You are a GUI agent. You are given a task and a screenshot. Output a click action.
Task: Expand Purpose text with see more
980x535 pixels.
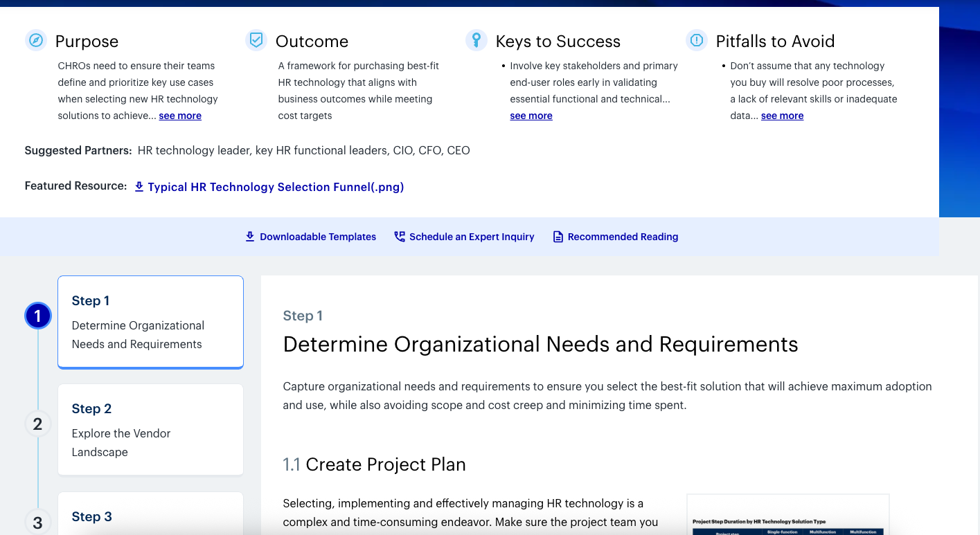pyautogui.click(x=180, y=116)
